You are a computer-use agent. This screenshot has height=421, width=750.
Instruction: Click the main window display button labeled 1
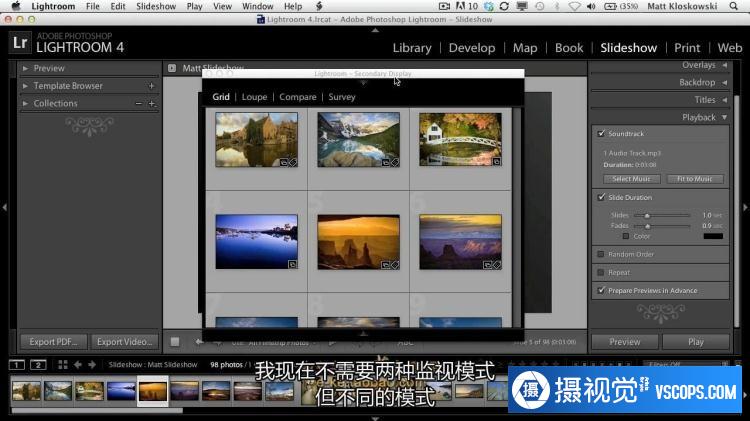click(x=16, y=365)
